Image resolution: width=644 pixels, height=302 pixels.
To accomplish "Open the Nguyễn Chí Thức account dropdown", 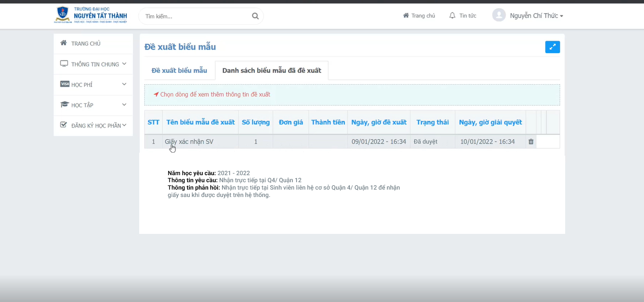I will (536, 16).
